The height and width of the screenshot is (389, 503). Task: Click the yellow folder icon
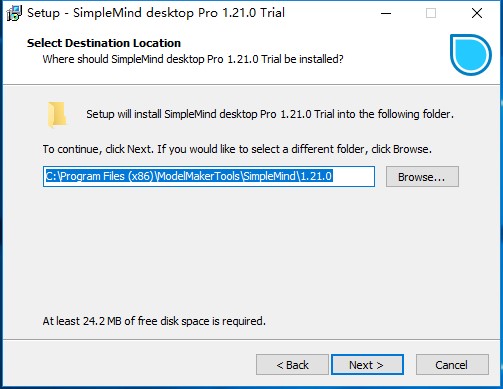pos(57,115)
